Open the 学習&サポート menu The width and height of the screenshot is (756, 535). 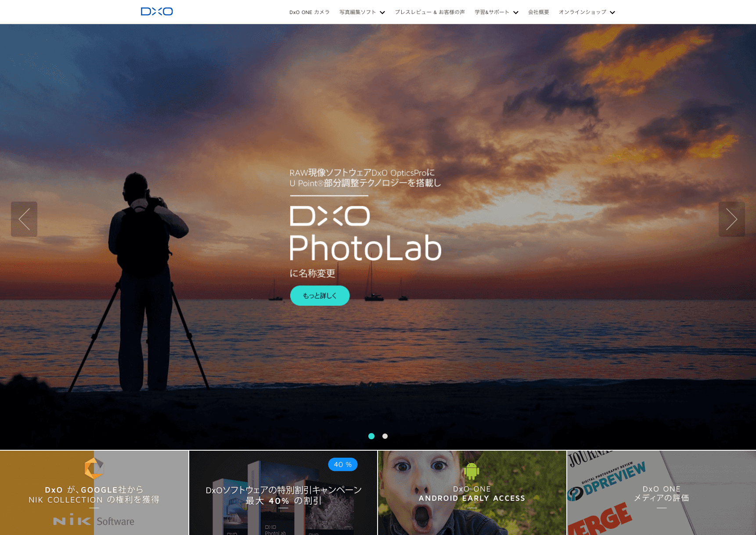tap(492, 12)
